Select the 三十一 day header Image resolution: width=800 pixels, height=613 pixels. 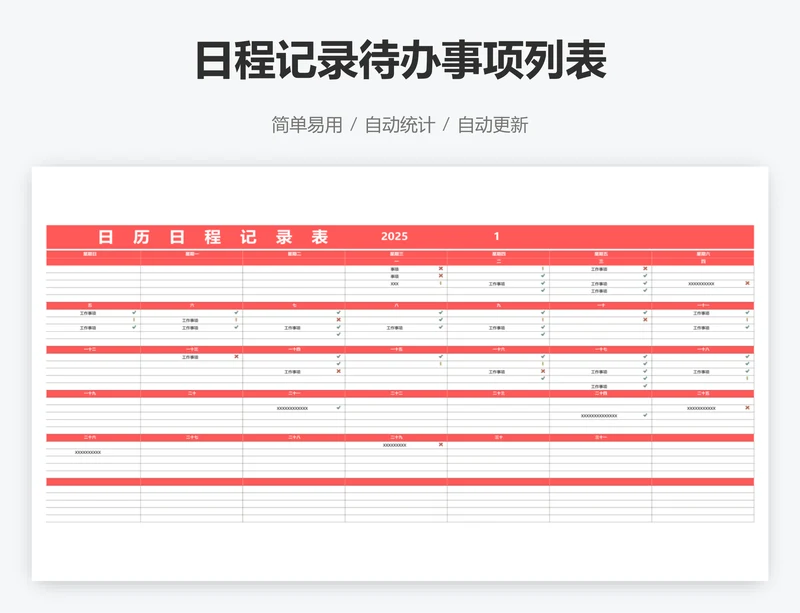tap(600, 438)
